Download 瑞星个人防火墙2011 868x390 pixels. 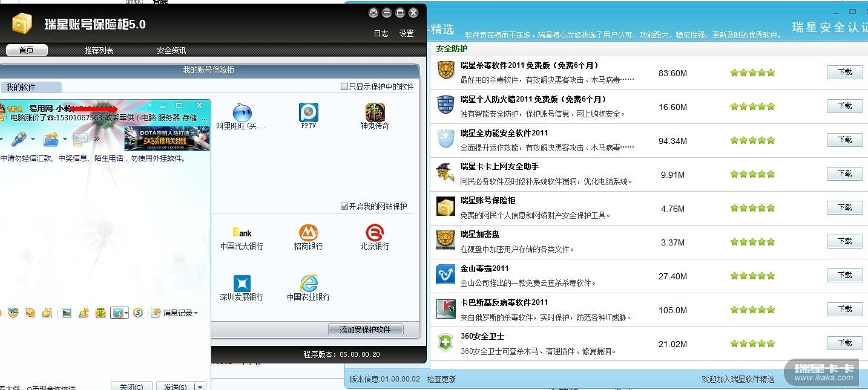click(x=845, y=106)
